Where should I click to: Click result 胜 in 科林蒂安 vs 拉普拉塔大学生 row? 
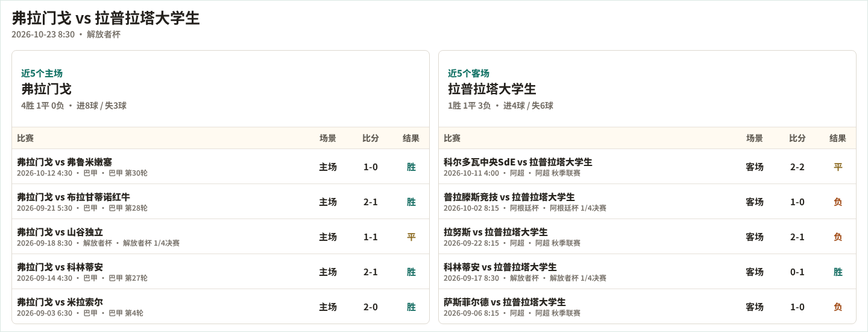pos(838,272)
